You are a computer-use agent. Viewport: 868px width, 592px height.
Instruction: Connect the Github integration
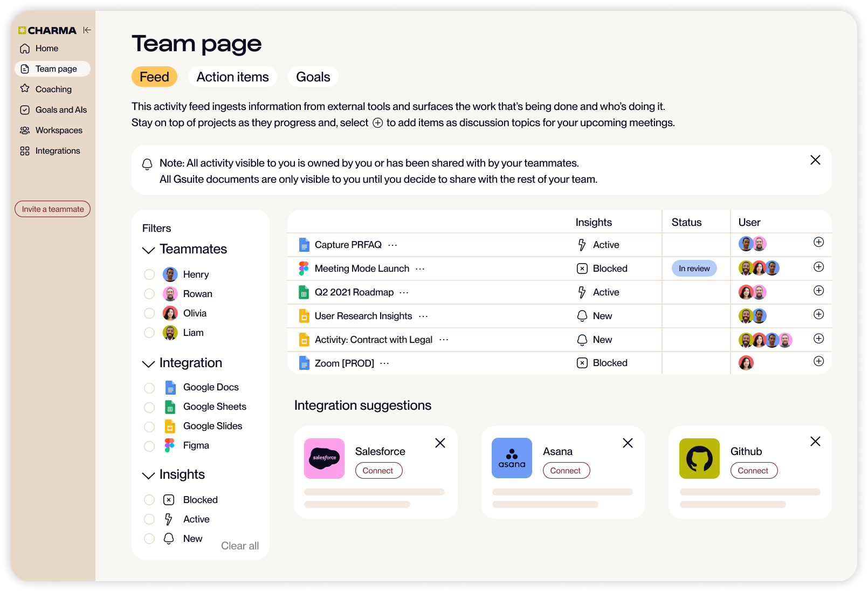click(754, 471)
